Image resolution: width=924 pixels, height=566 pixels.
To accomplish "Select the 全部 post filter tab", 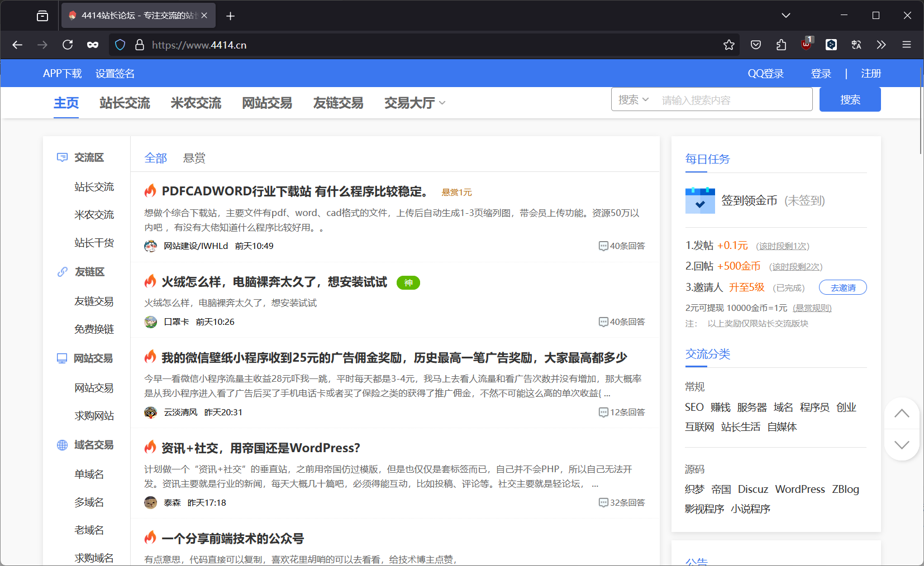I will [x=155, y=158].
